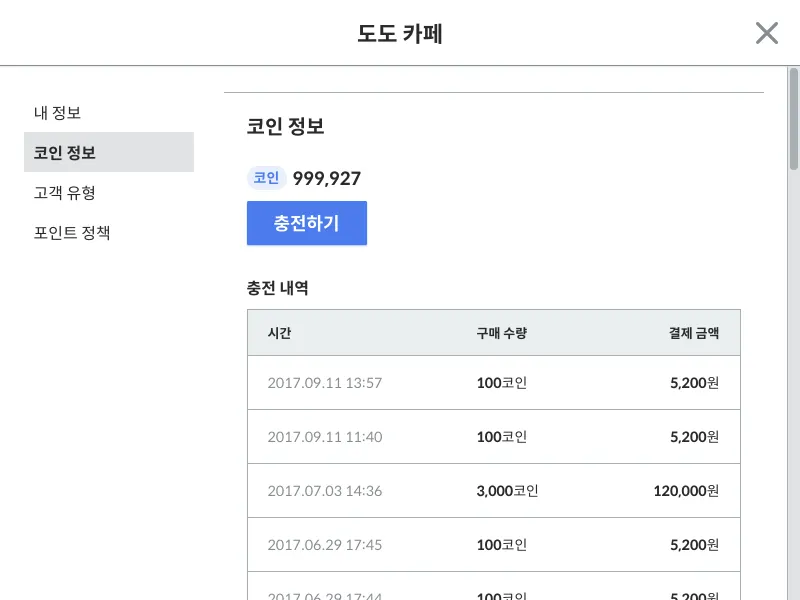Viewport: 800px width, 600px height.
Task: Open 포인트 정책 in the sidebar
Action: pos(72,233)
